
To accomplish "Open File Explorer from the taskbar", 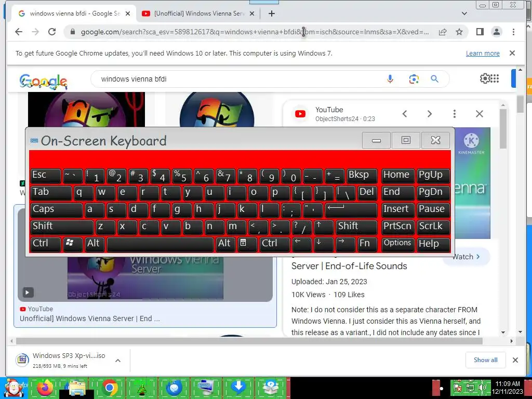I will click(76, 388).
